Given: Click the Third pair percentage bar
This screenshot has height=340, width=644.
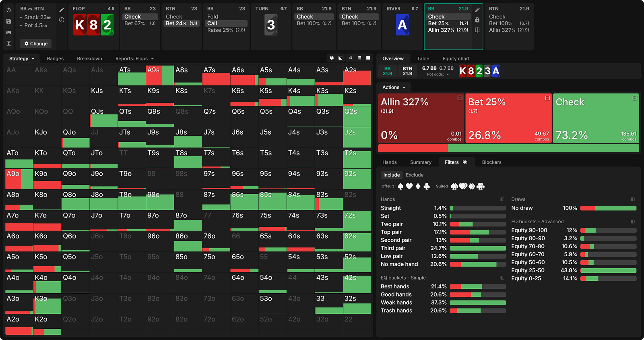Looking at the screenshot, I should coord(477,248).
